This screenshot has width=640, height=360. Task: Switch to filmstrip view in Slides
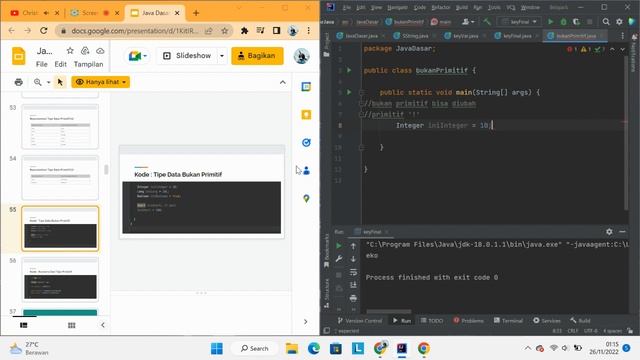[24, 325]
